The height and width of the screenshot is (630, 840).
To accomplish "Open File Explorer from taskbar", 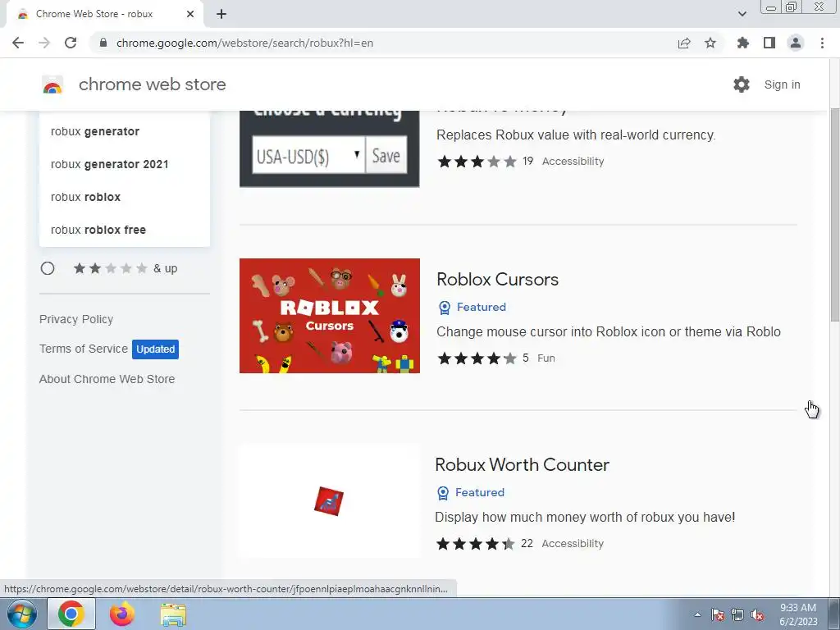I will [173, 614].
